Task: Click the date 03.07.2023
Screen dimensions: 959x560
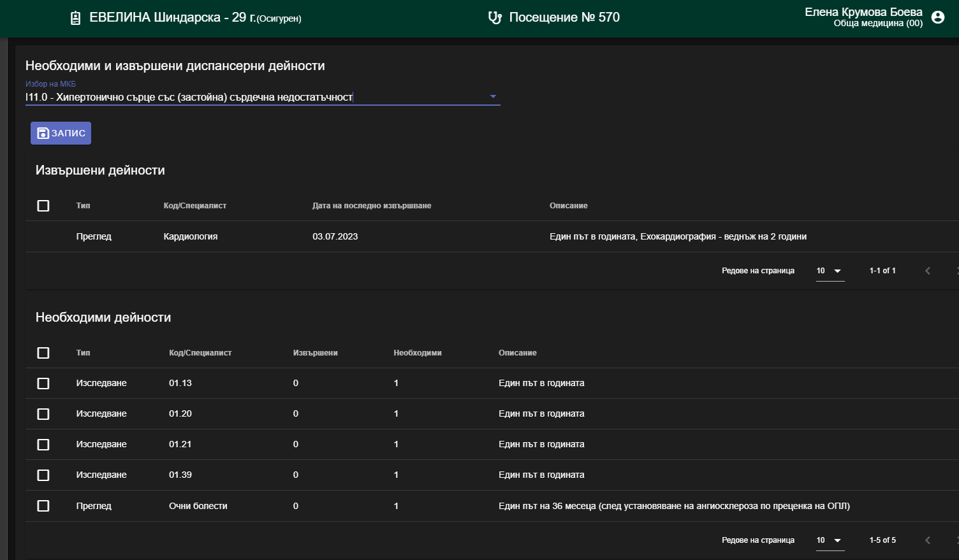Action: point(335,236)
